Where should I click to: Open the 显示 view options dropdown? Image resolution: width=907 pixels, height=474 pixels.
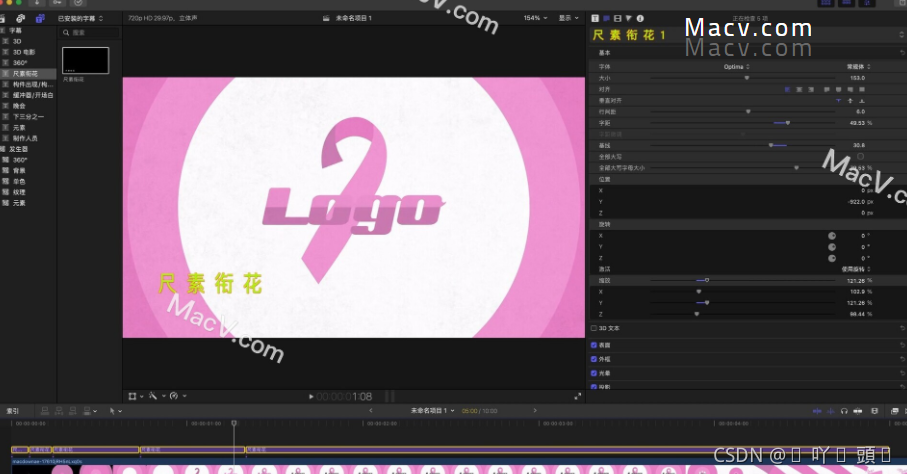pyautogui.click(x=568, y=19)
